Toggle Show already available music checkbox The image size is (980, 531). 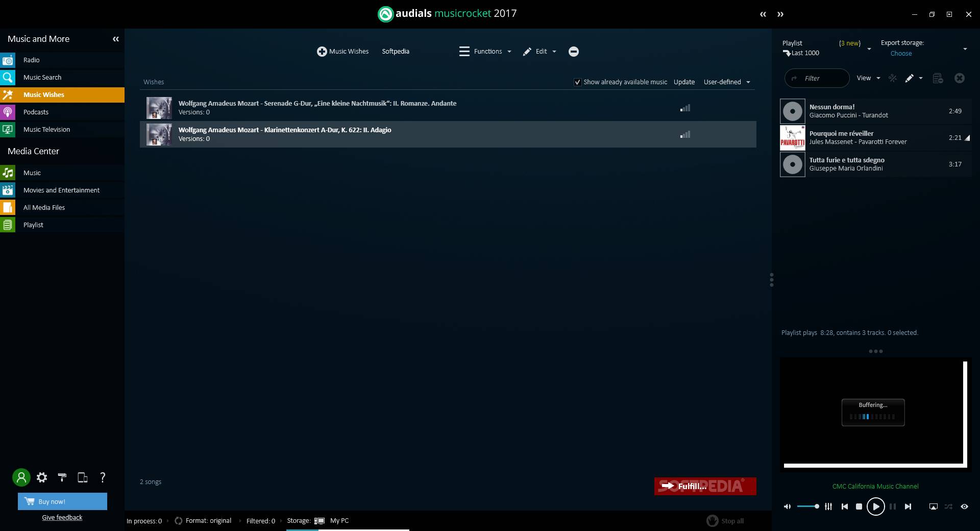(577, 82)
